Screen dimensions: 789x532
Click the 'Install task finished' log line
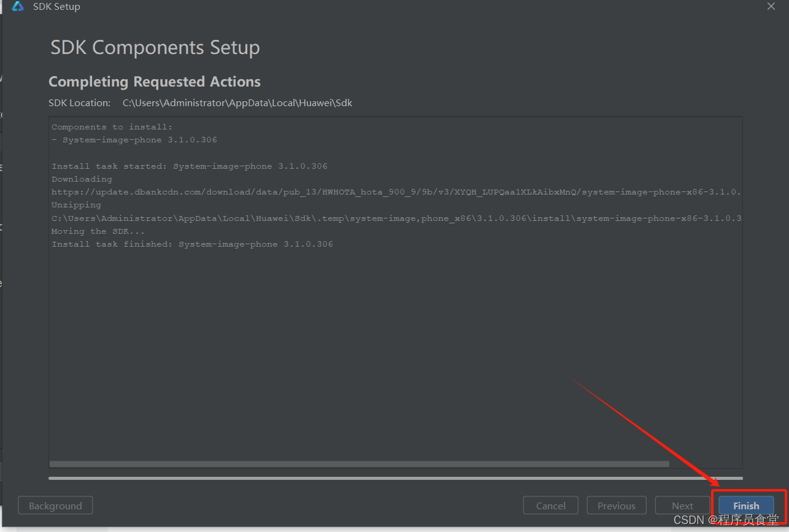point(192,244)
